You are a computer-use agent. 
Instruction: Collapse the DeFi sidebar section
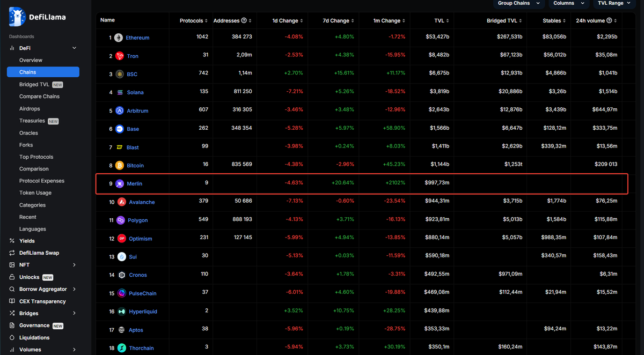74,48
